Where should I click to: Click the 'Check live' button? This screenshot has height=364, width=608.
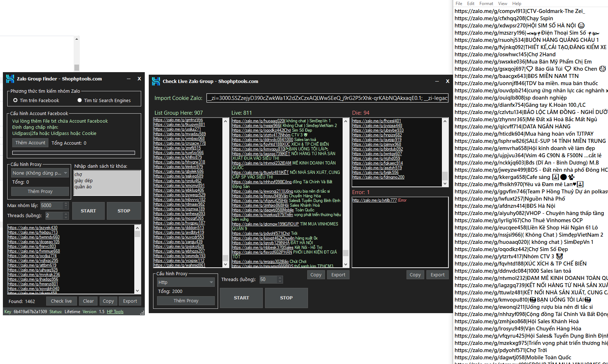[61, 301]
